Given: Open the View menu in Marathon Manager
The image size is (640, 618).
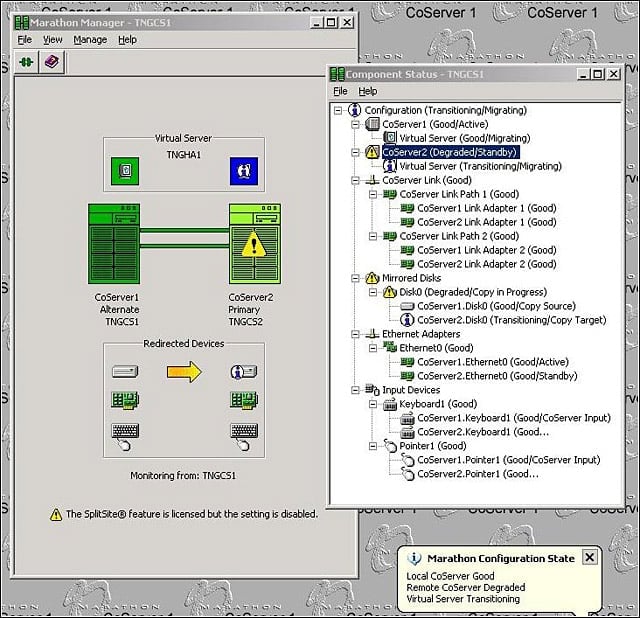Looking at the screenshot, I should coord(53,40).
